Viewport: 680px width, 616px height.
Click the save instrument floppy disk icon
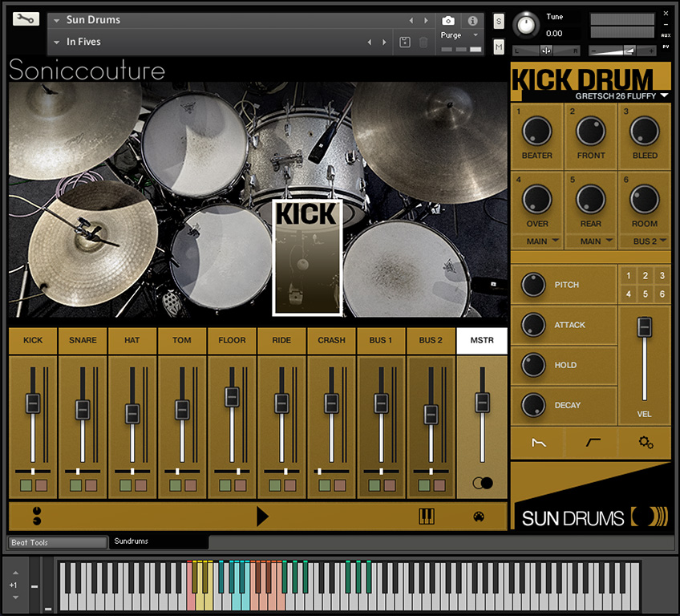point(405,42)
